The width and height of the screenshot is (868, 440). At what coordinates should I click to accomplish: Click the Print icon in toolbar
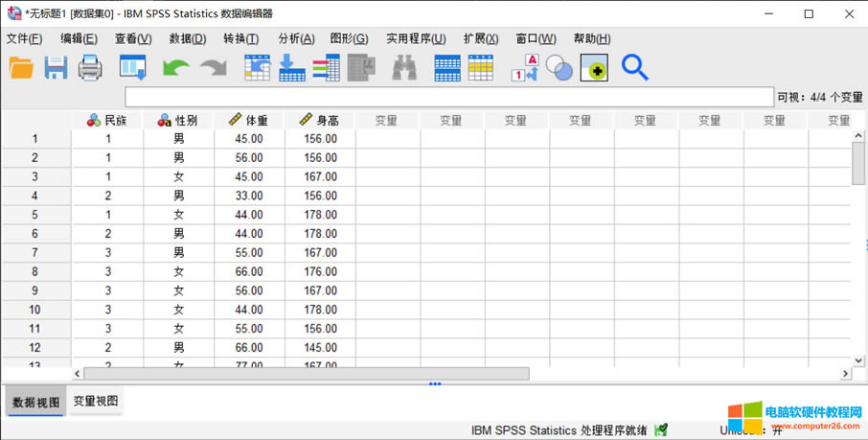pos(90,68)
